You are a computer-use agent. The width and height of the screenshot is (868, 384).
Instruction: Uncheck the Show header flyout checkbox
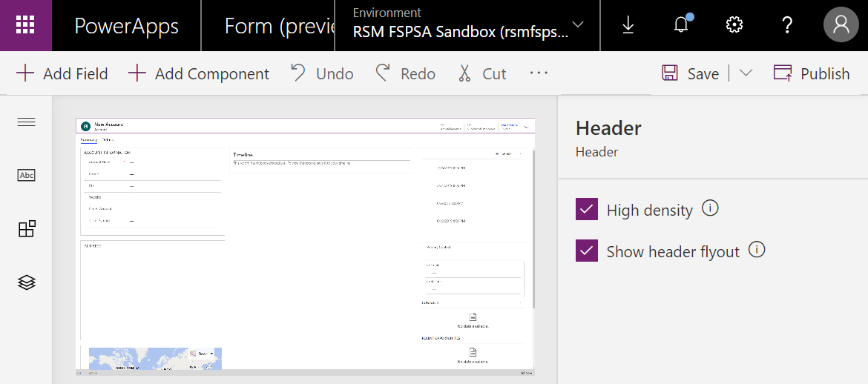click(587, 251)
